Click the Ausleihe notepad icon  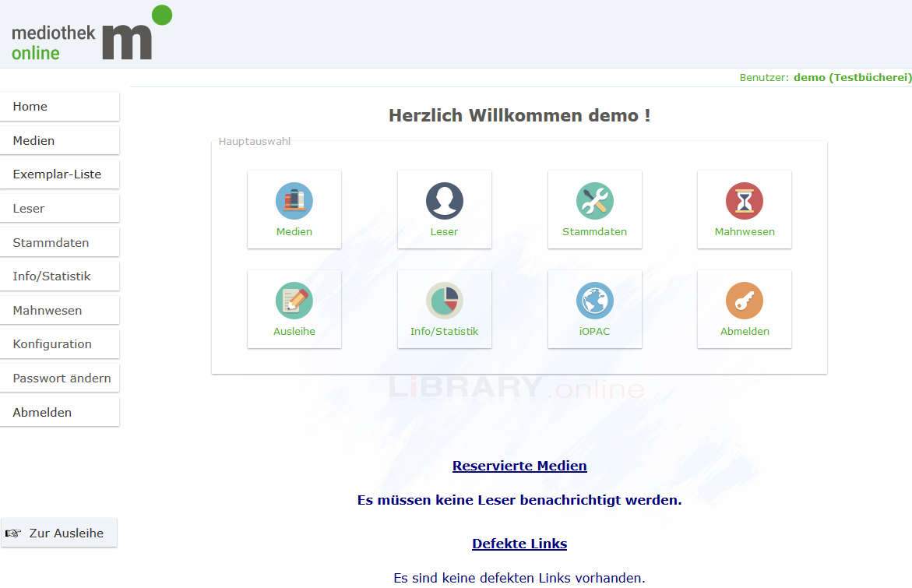(294, 301)
